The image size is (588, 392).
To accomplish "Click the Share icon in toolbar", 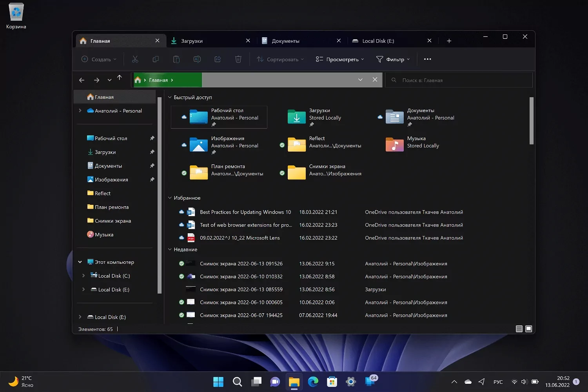I will click(x=218, y=59).
